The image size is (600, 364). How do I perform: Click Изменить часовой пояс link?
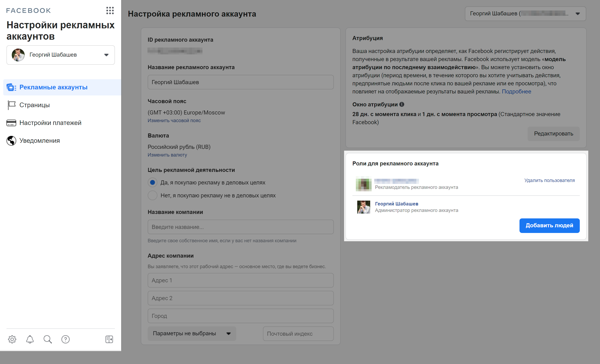click(174, 120)
